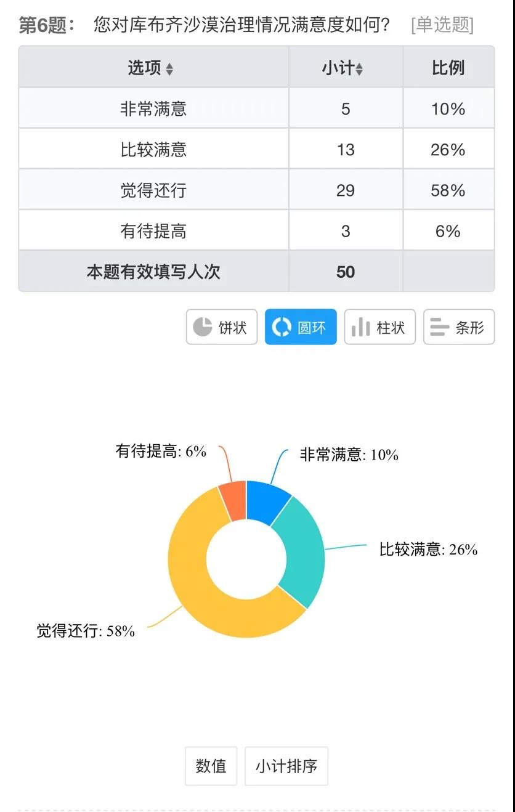Switch chart view to 饼状

[x=222, y=327]
